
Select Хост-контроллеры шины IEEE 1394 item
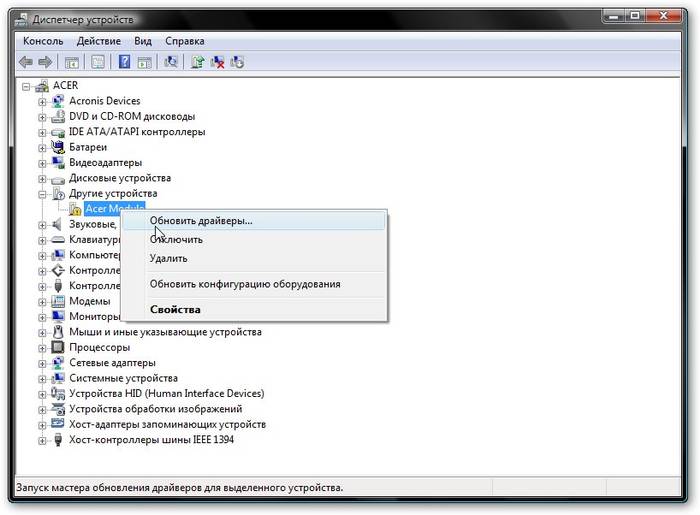[x=152, y=440]
